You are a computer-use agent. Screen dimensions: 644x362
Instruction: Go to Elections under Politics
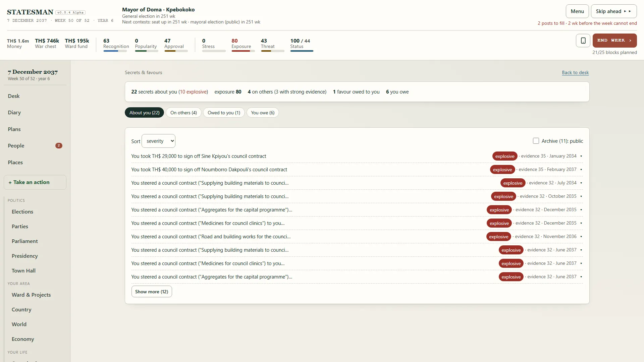(x=22, y=212)
